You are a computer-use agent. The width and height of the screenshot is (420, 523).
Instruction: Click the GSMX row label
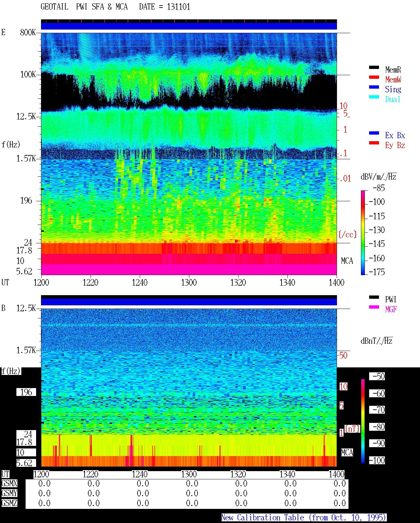point(9,484)
